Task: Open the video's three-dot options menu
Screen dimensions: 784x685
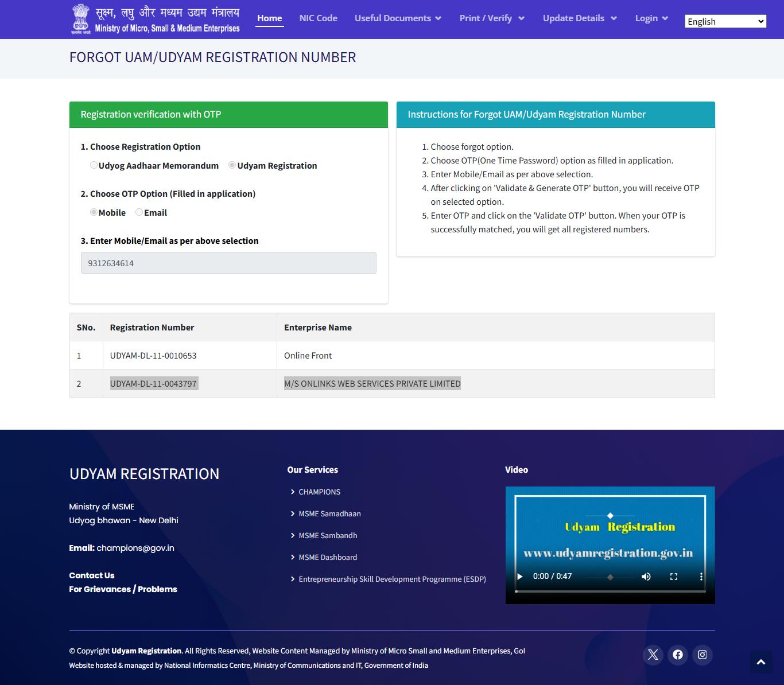Action: (701, 576)
